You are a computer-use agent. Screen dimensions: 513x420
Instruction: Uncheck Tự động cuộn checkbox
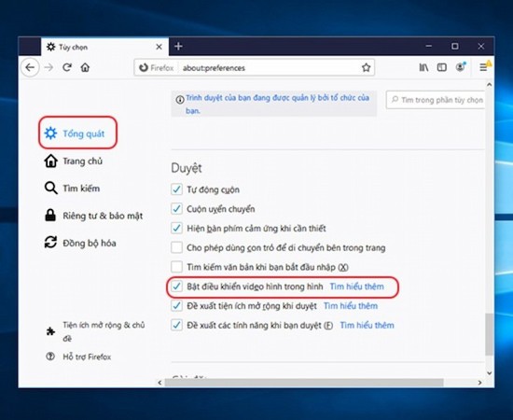point(176,189)
